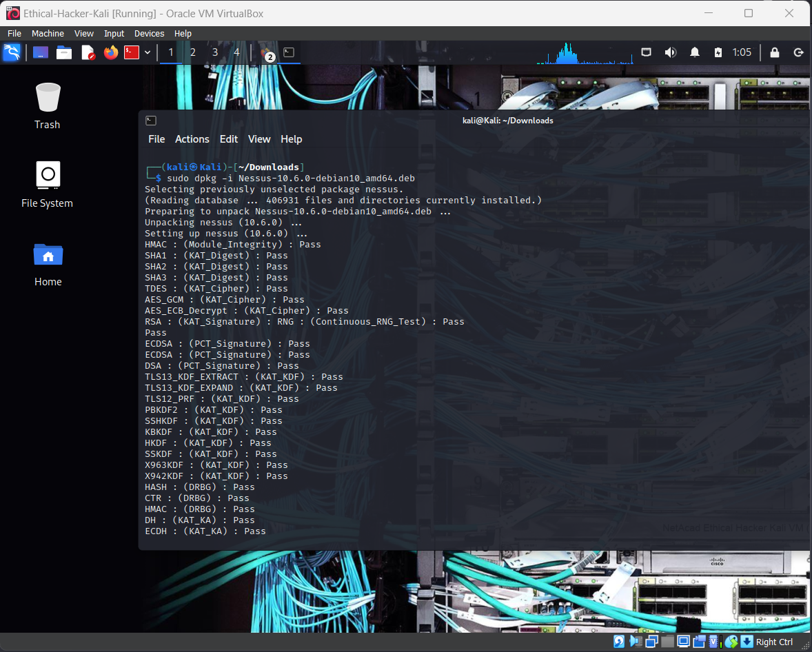Click the CPU usage graph in panel
The width and height of the screenshot is (812, 652).
pyautogui.click(x=585, y=53)
